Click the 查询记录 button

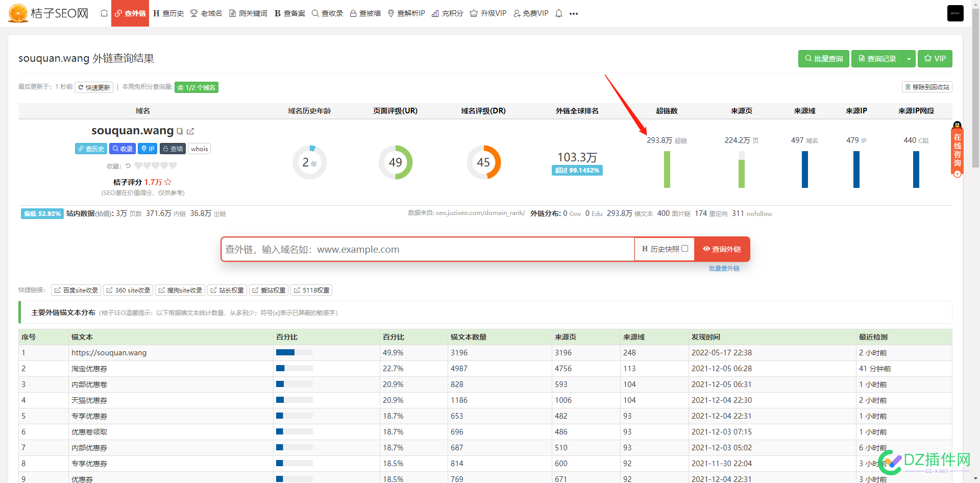click(877, 59)
